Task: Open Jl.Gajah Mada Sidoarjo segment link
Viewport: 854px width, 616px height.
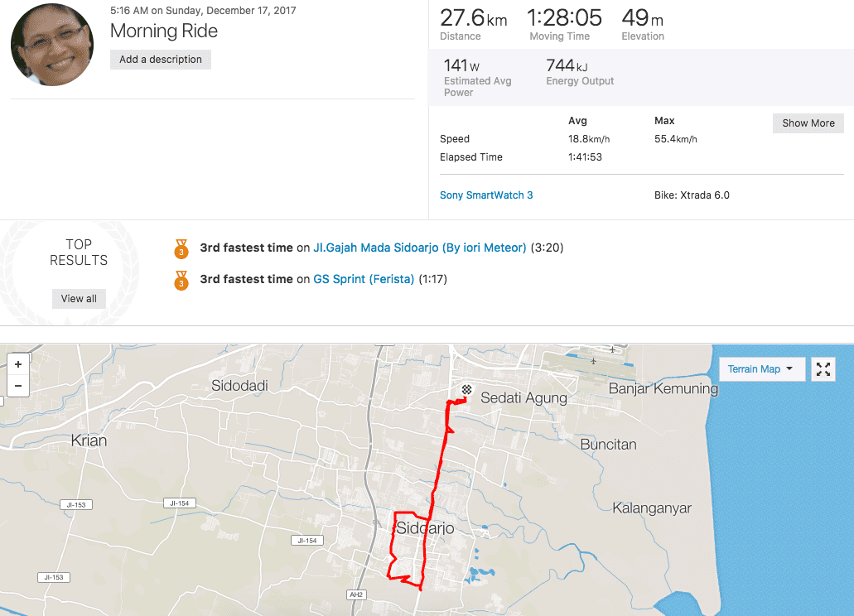Action: coord(420,248)
